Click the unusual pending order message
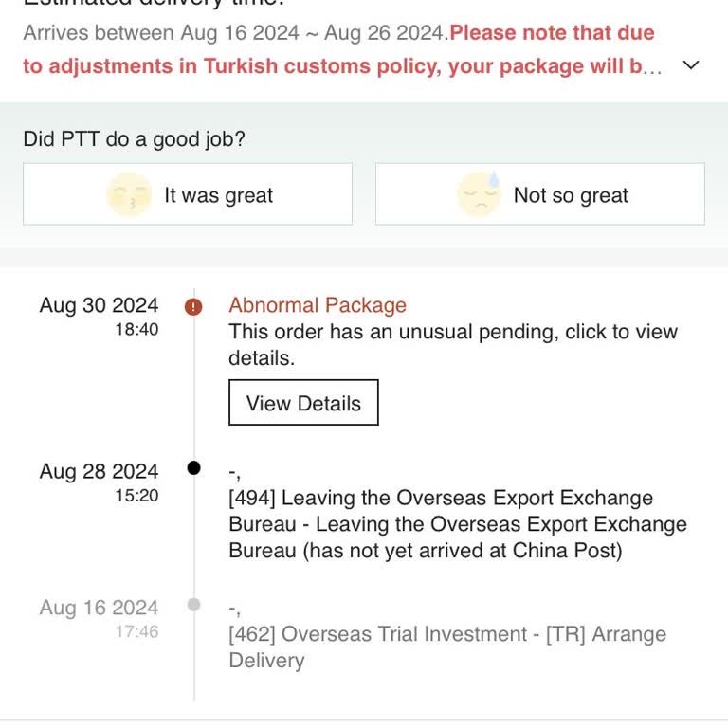The width and height of the screenshot is (728, 728). (452, 345)
